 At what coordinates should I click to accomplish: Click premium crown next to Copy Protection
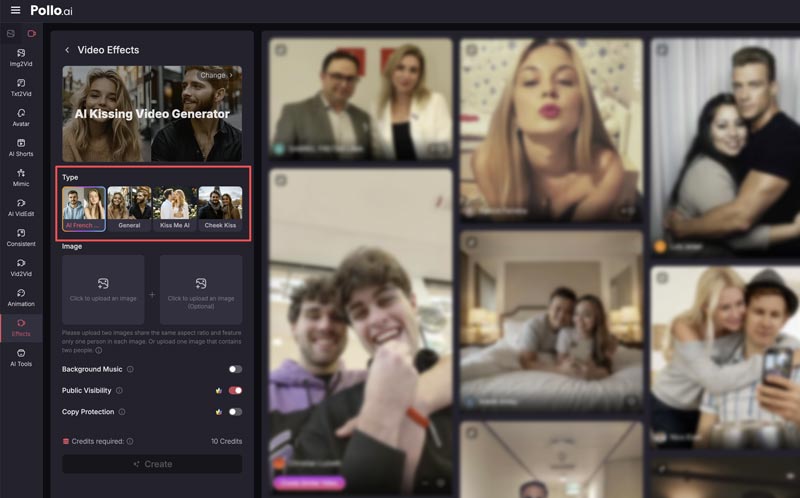point(219,412)
